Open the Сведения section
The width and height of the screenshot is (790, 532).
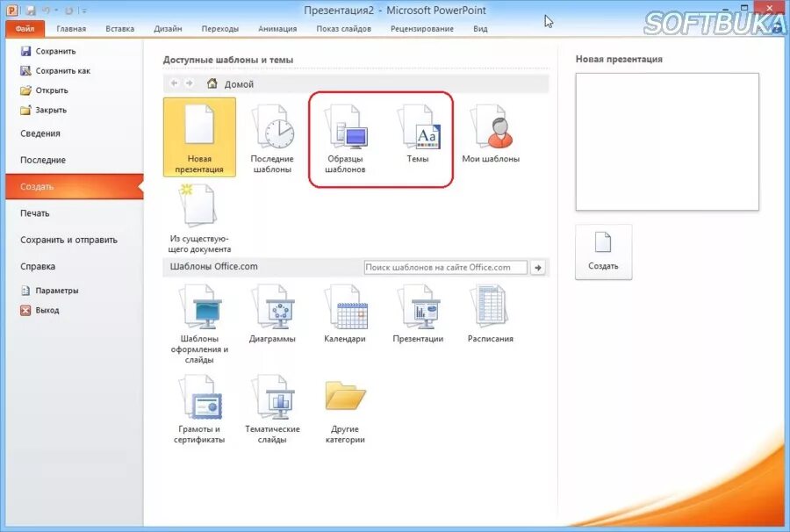pos(40,133)
